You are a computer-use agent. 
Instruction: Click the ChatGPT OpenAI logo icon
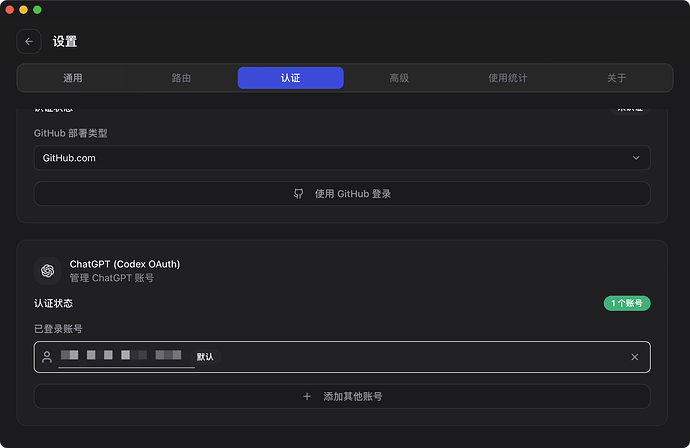[x=48, y=271]
